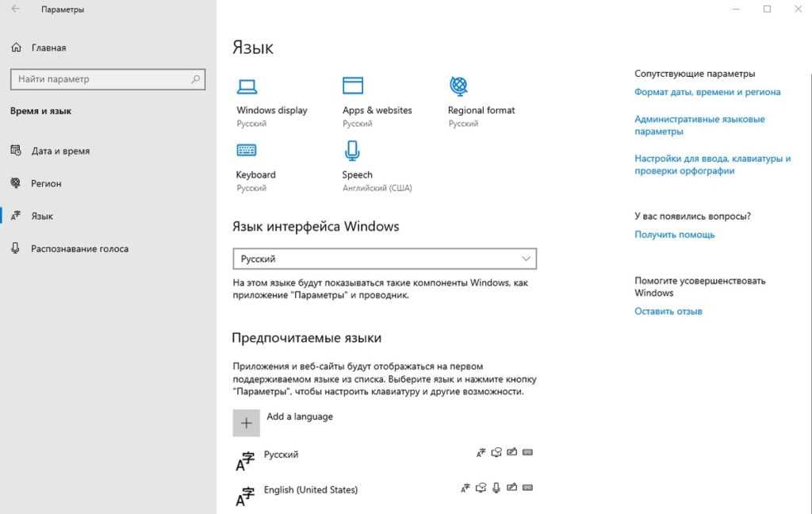Open Windows display laptop icon
The image size is (812, 514).
(247, 86)
